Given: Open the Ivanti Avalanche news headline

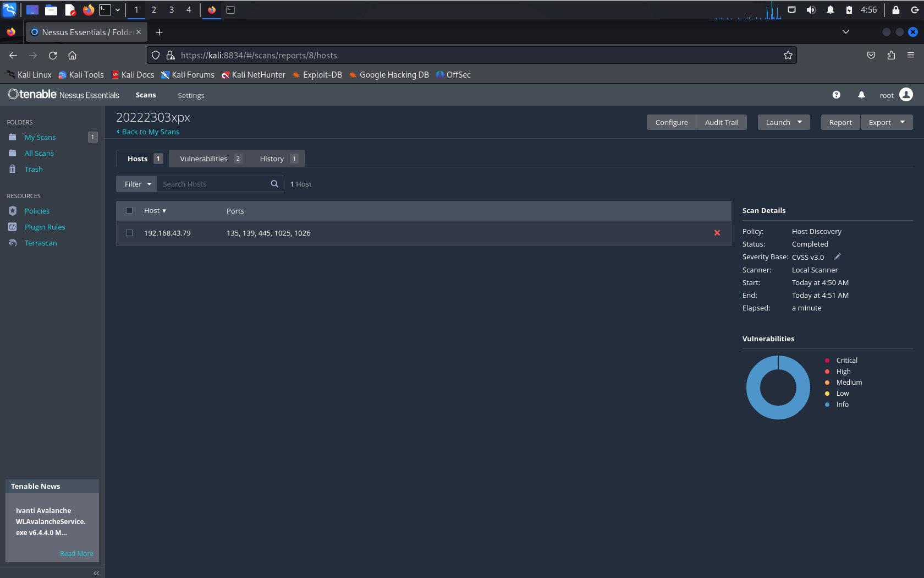Looking at the screenshot, I should pos(51,521).
